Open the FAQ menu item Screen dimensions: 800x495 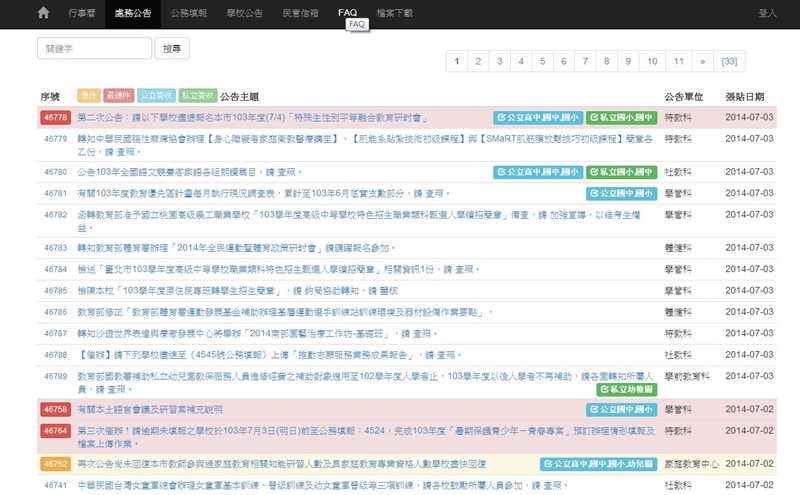tap(347, 13)
